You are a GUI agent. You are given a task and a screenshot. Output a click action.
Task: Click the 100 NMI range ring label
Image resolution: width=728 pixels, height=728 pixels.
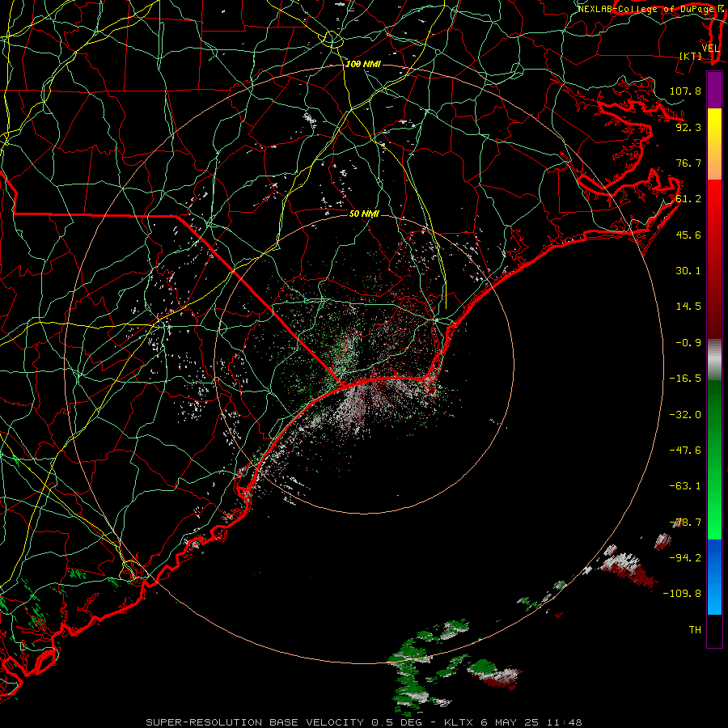pos(363,64)
